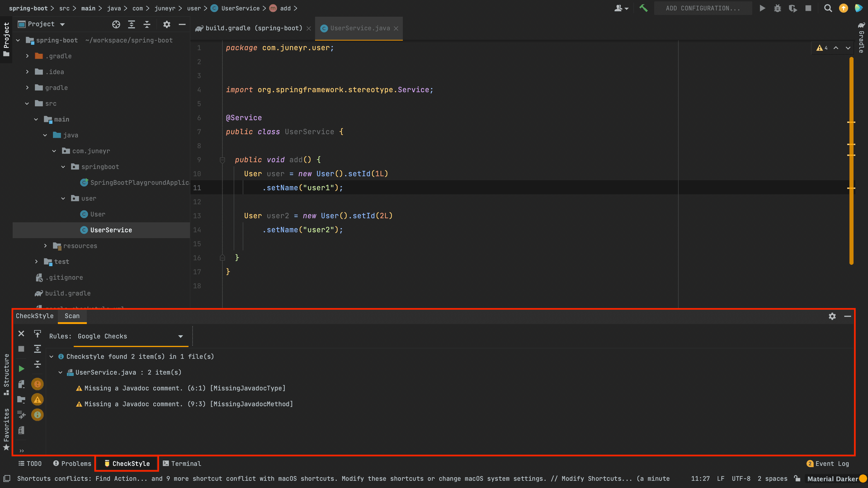Open Search Everywhere with the magnifier icon
Image resolution: width=868 pixels, height=488 pixels.
pos(828,8)
